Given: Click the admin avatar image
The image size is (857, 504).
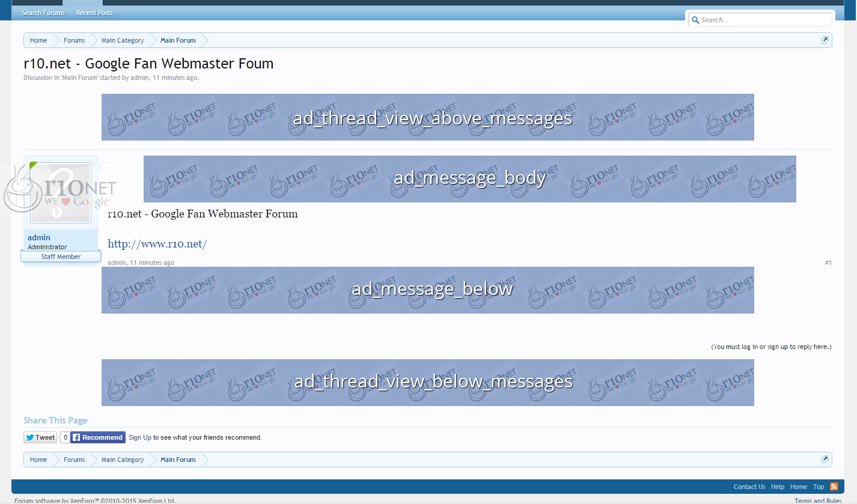Looking at the screenshot, I should click(x=61, y=193).
